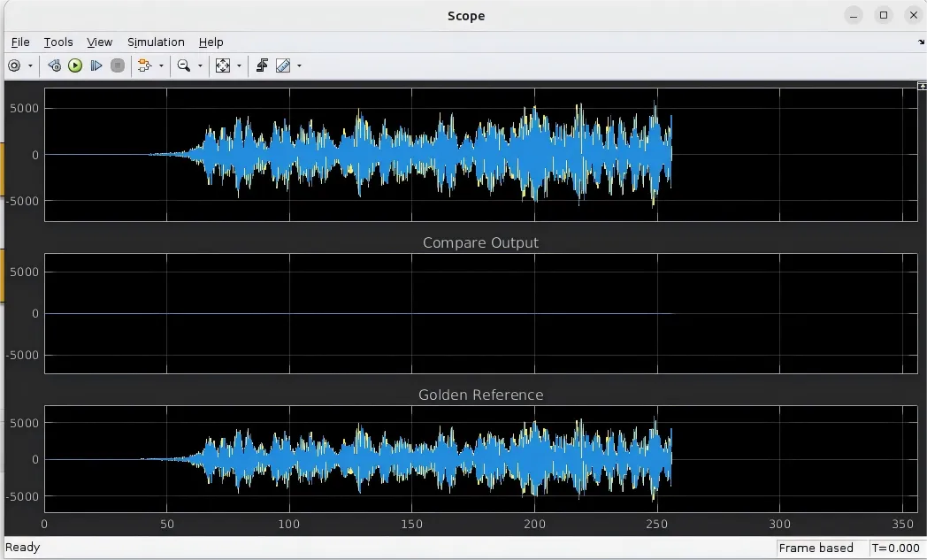Open the Scale Axes dropdown arrow
This screenshot has width=927, height=560.
(x=237, y=65)
